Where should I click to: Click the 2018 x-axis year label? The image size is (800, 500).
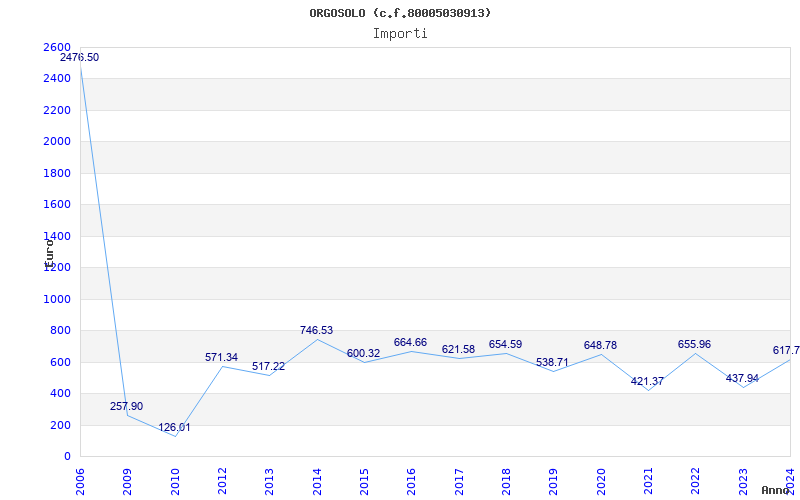coord(506,482)
